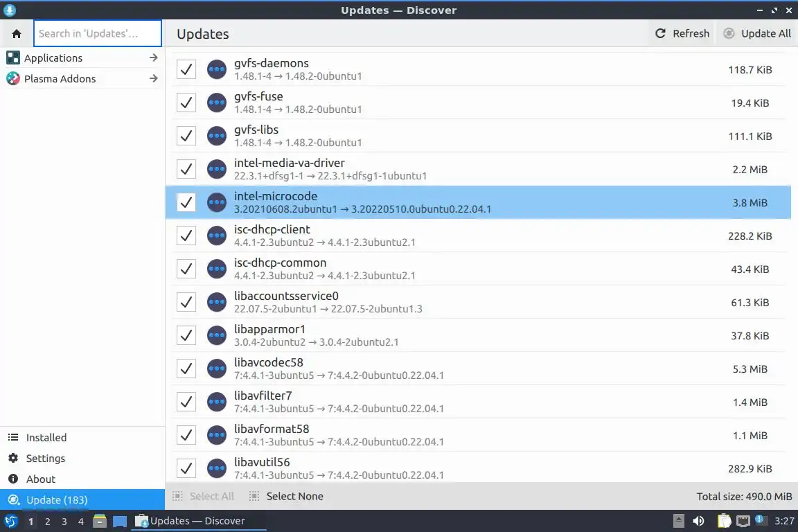Uncheck the isc-dhcp-common update
798x532 pixels.
[x=186, y=269]
